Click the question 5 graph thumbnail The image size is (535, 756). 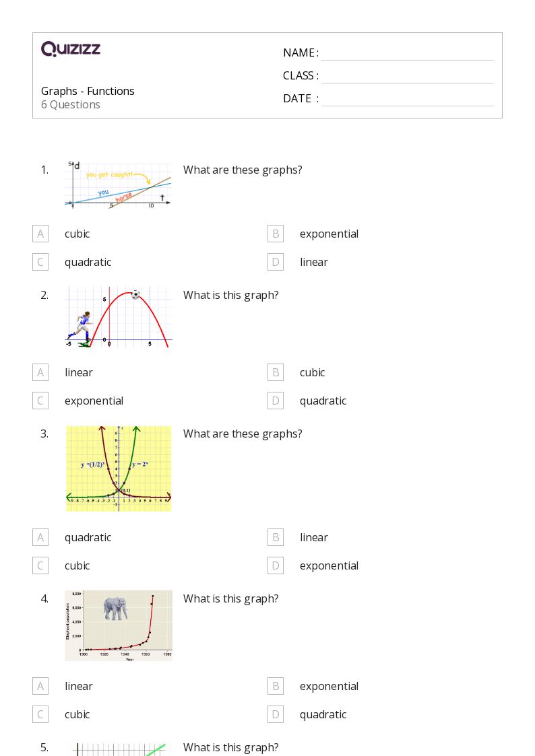pyautogui.click(x=119, y=749)
